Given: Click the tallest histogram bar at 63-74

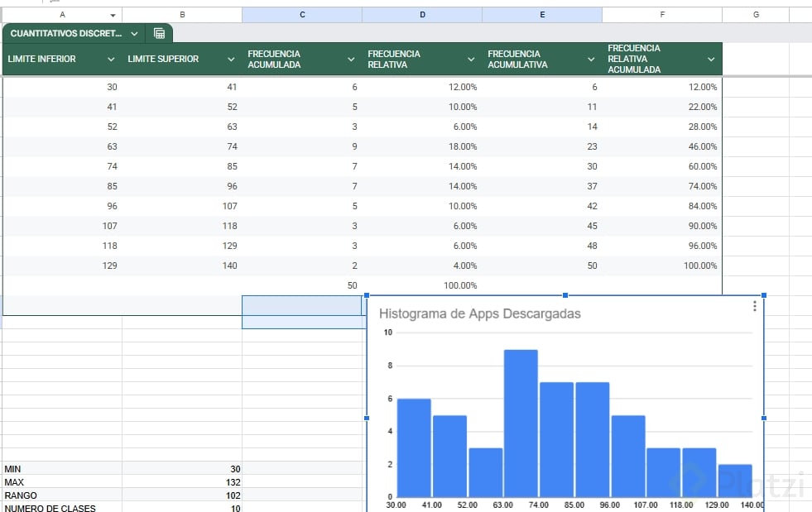Looking at the screenshot, I should [x=521, y=422].
